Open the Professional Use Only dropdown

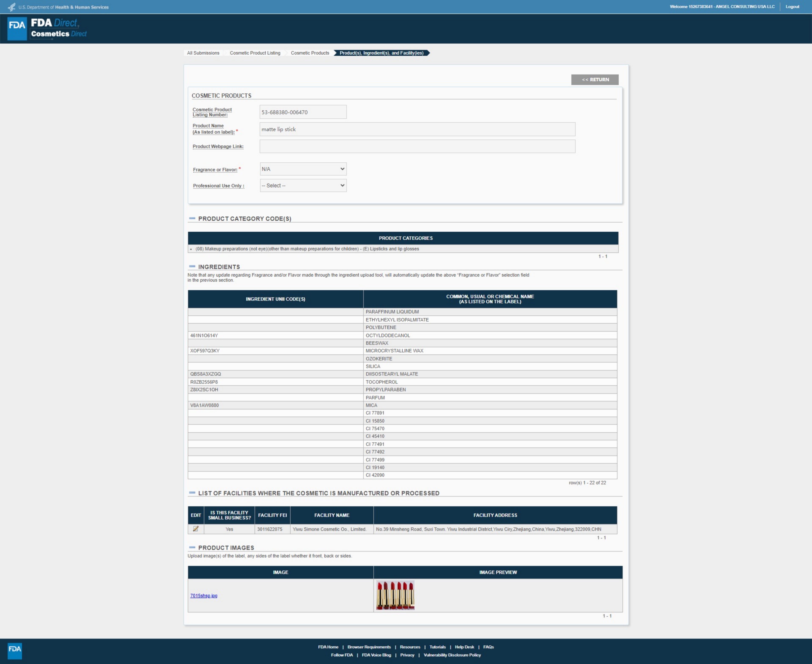[x=303, y=185]
